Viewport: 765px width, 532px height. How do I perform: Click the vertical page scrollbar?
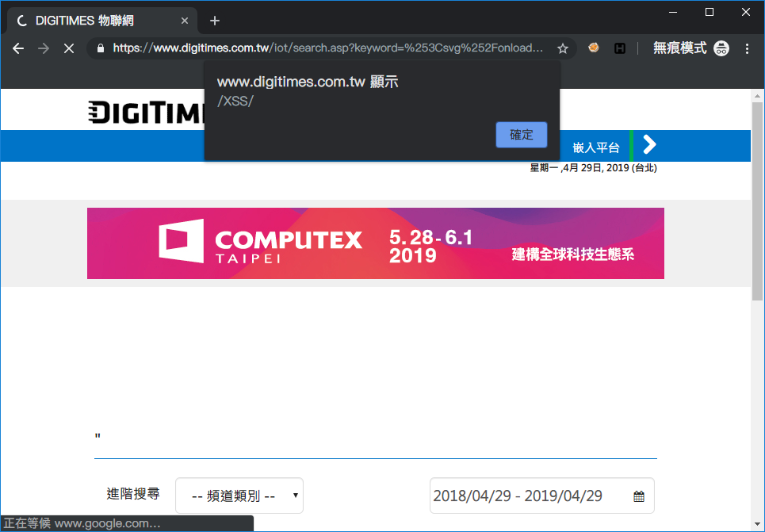757,201
